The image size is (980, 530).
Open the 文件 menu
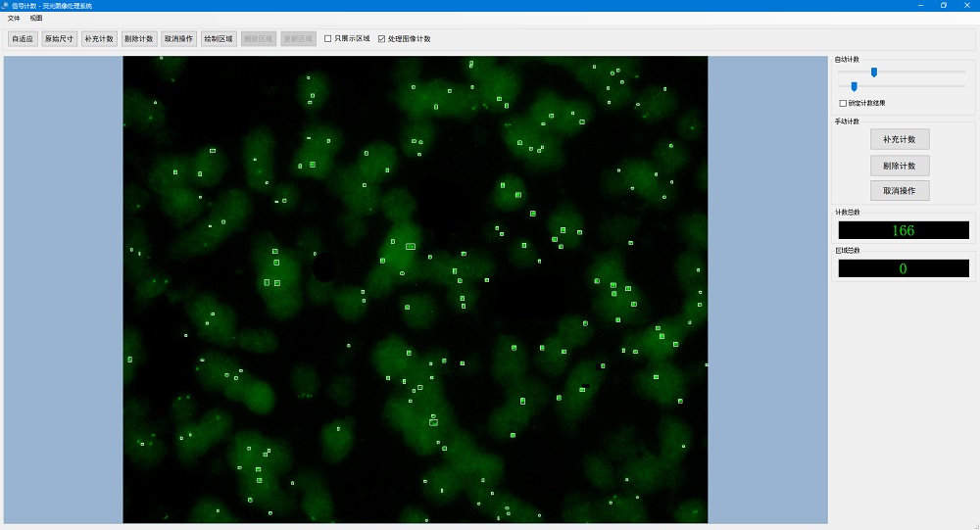(x=14, y=18)
